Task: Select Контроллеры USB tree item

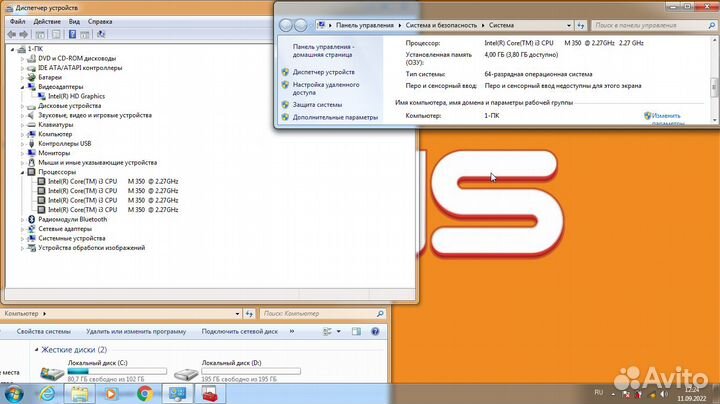Action: [x=64, y=144]
